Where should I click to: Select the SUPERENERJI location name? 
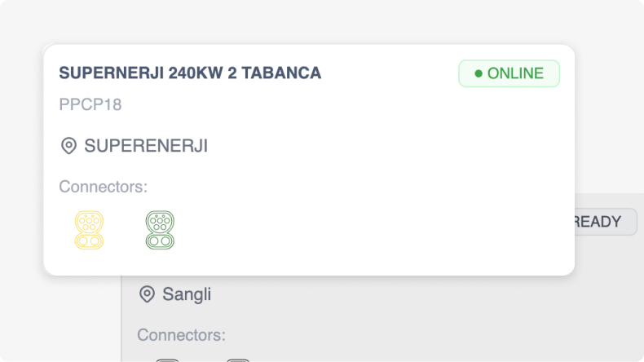pyautogui.click(x=146, y=146)
